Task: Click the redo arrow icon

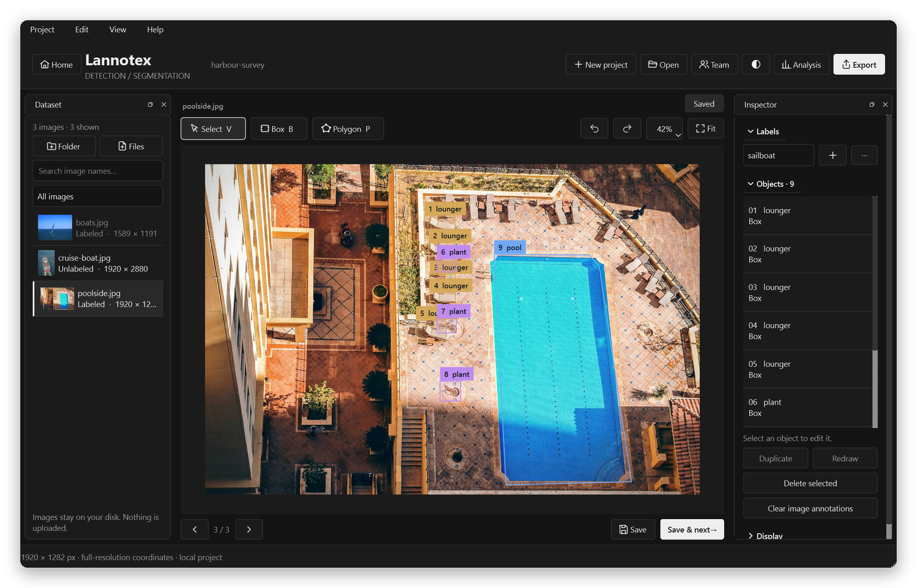Action: (x=627, y=129)
